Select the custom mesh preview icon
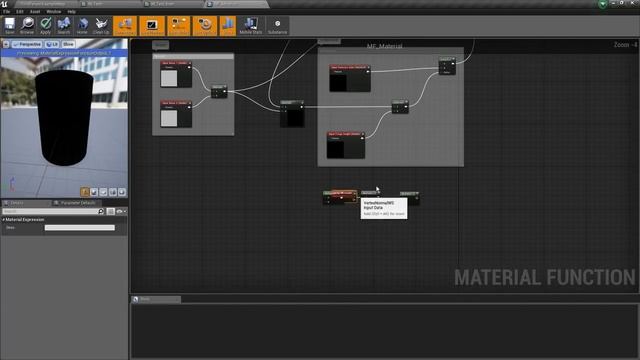Image resolution: width=640 pixels, height=360 pixels. pos(122,192)
